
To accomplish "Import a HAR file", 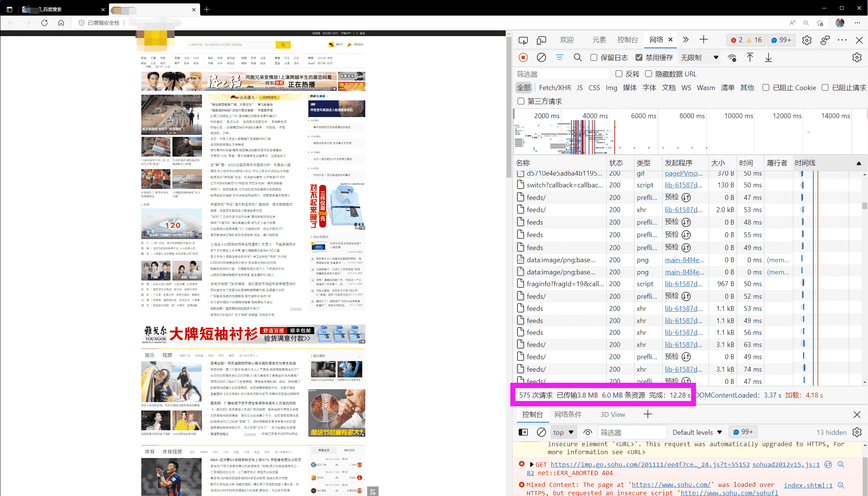I will point(750,57).
